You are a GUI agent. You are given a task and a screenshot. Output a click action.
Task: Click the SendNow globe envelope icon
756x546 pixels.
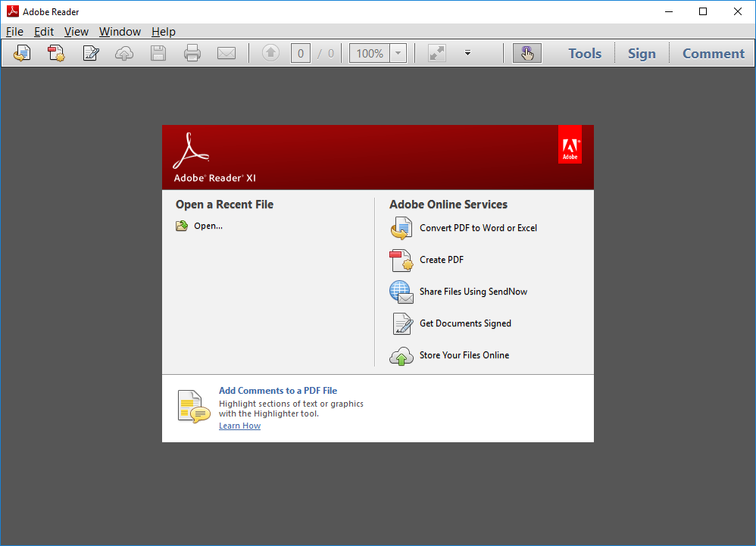coord(401,292)
